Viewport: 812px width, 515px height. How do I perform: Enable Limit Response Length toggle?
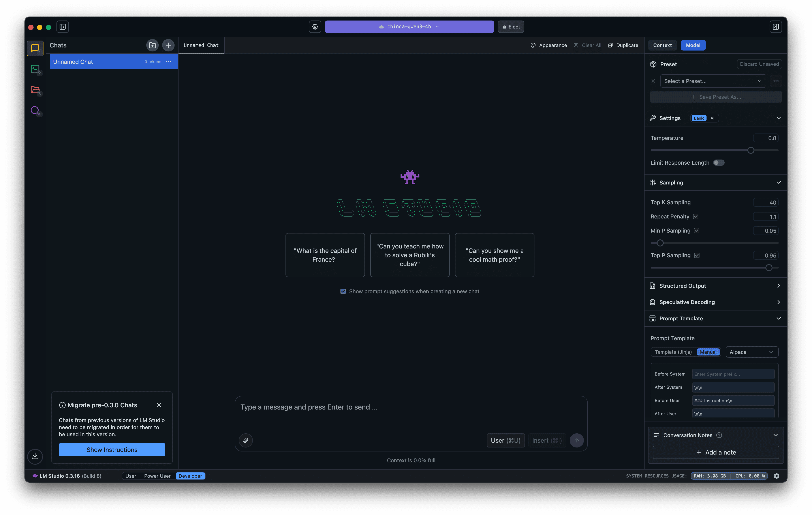pyautogui.click(x=719, y=163)
